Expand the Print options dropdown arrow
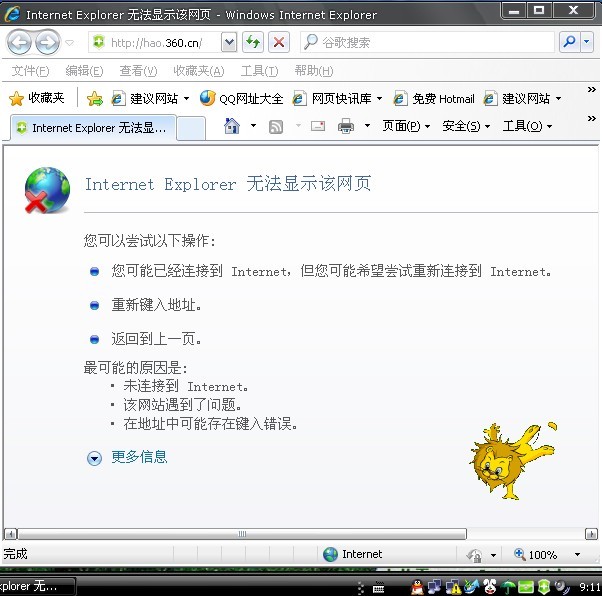Screen dimensions: 602x596 click(367, 126)
